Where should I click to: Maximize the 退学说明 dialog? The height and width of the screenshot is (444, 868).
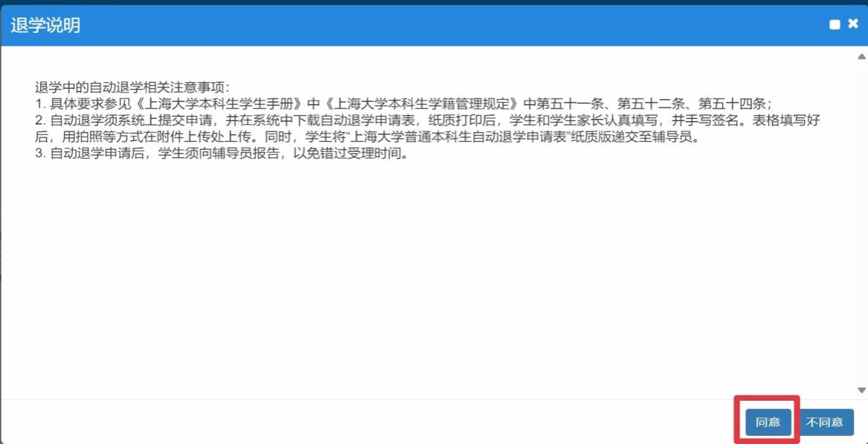835,25
